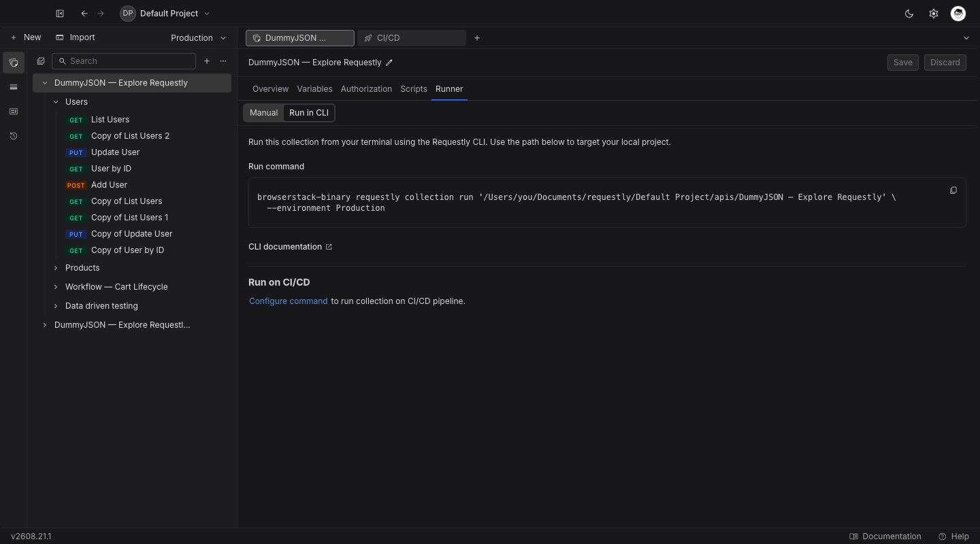Expand the second DummyJSON collection
This screenshot has height=544, width=980.
pyautogui.click(x=45, y=325)
